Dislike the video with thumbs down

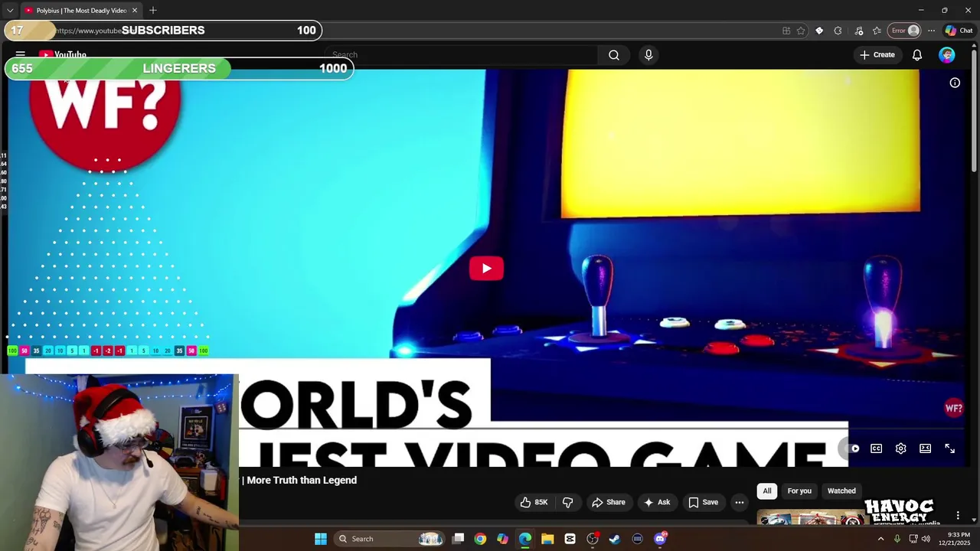pyautogui.click(x=568, y=502)
